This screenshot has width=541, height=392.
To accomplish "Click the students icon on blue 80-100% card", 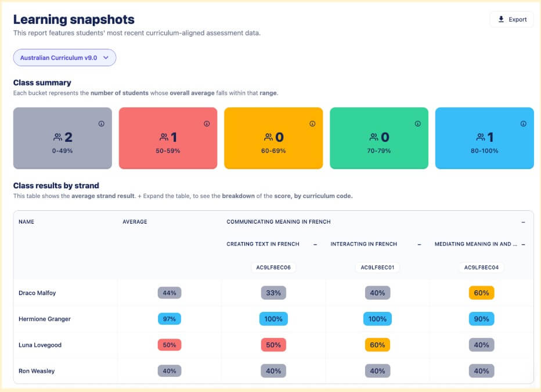I will [480, 138].
